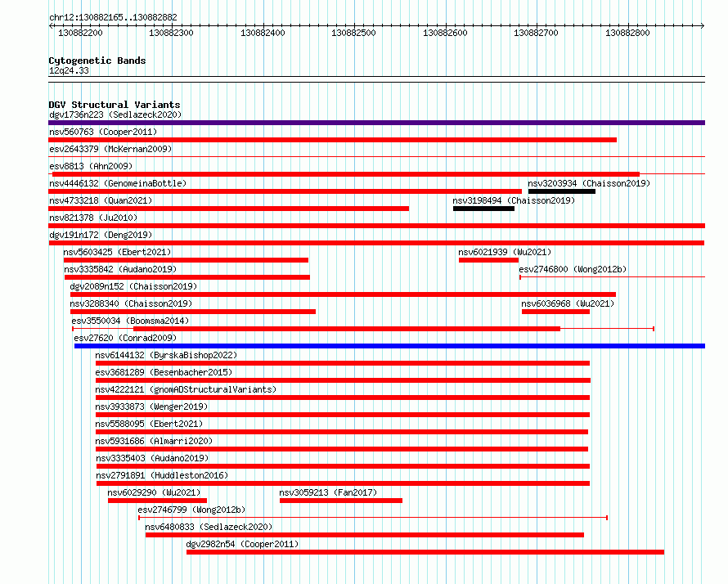
Task: Click ruler position 130882700
Action: [537, 33]
